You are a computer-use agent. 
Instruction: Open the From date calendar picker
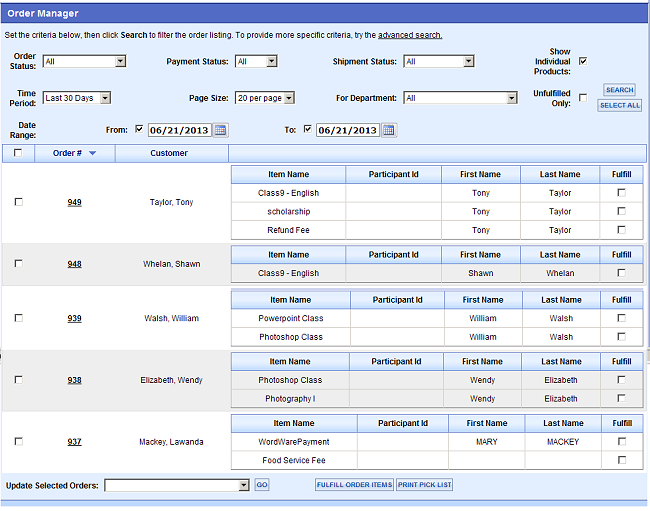pos(221,130)
